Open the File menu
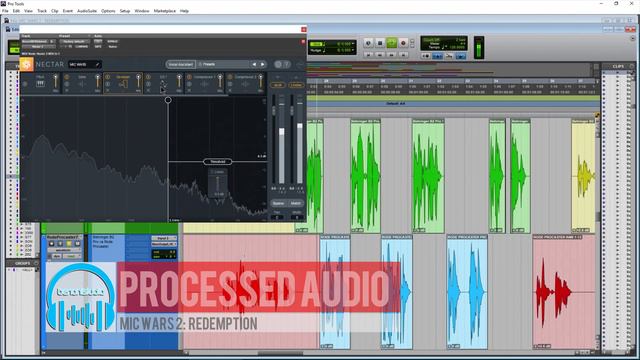Screen dimensions: 640x360 (5, 11)
